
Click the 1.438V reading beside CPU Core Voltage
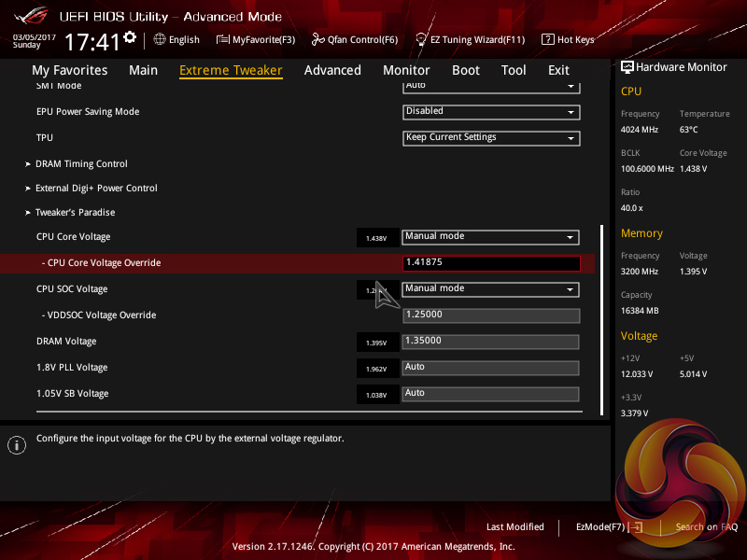pyautogui.click(x=376, y=238)
